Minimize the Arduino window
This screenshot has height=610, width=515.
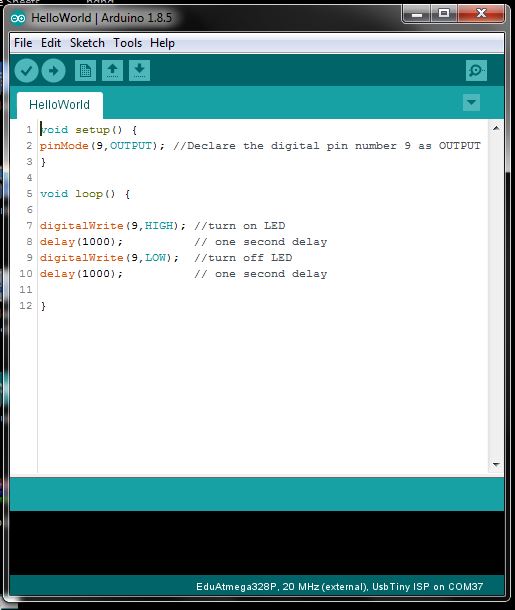pos(417,14)
